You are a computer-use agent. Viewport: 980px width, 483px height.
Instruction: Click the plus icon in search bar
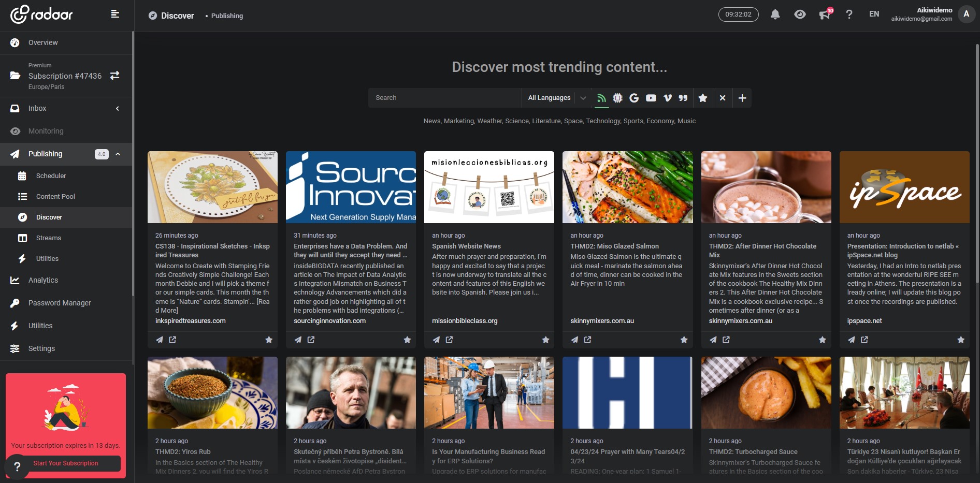tap(742, 98)
